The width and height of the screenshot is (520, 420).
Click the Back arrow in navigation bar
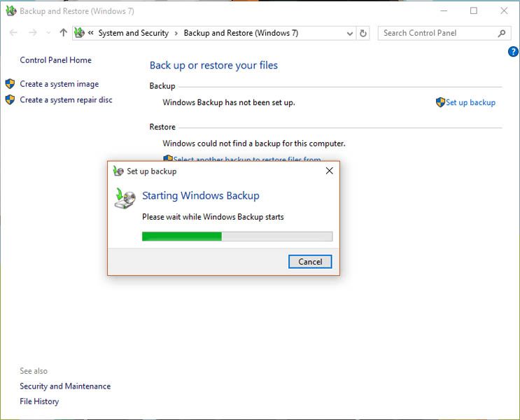coord(13,33)
